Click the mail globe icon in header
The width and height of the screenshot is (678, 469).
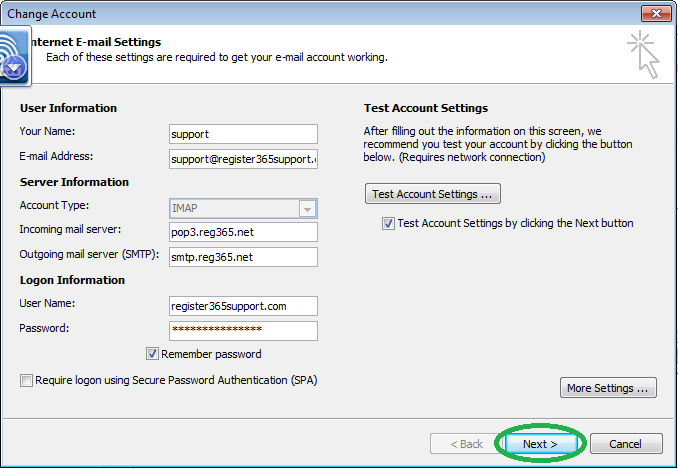click(x=15, y=55)
